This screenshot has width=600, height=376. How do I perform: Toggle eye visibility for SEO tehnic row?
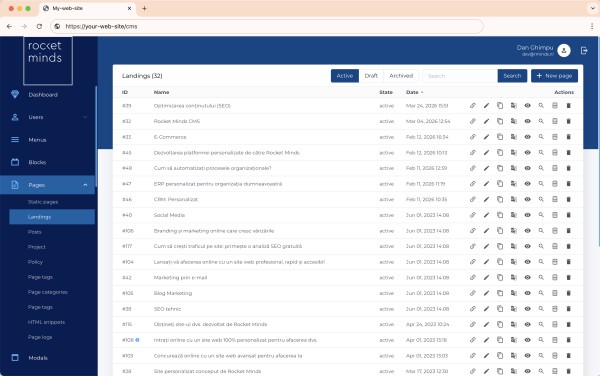(x=528, y=309)
